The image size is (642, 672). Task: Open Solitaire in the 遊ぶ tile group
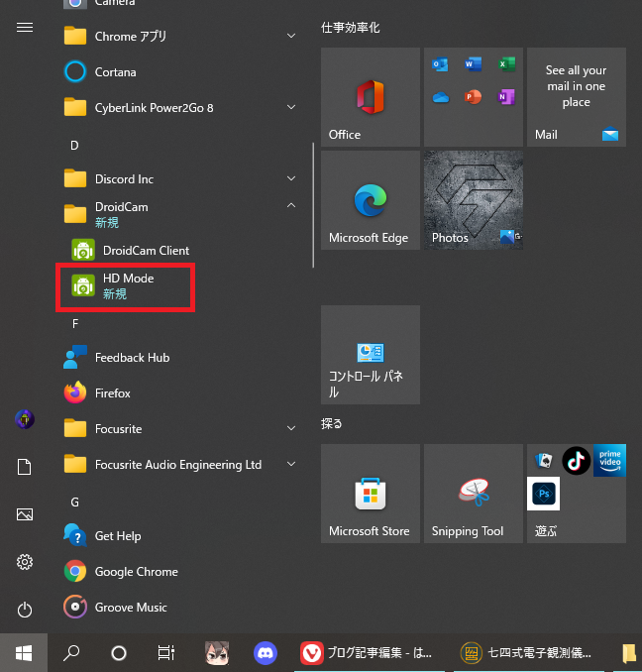point(544,461)
